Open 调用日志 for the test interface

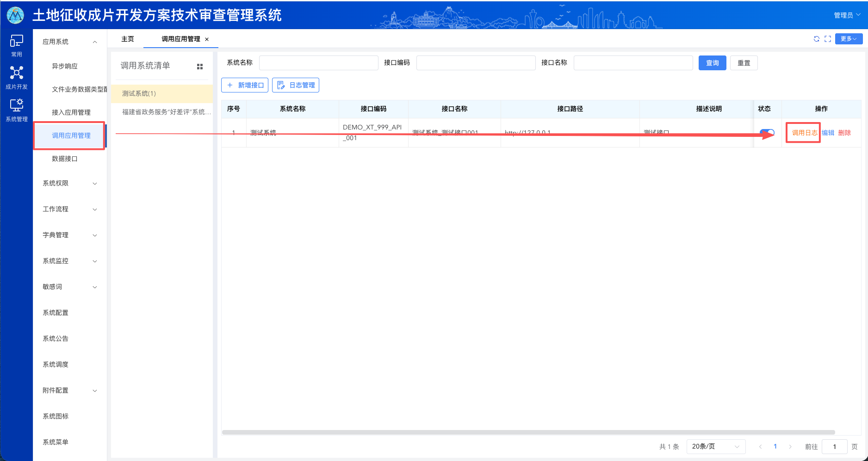pyautogui.click(x=803, y=132)
